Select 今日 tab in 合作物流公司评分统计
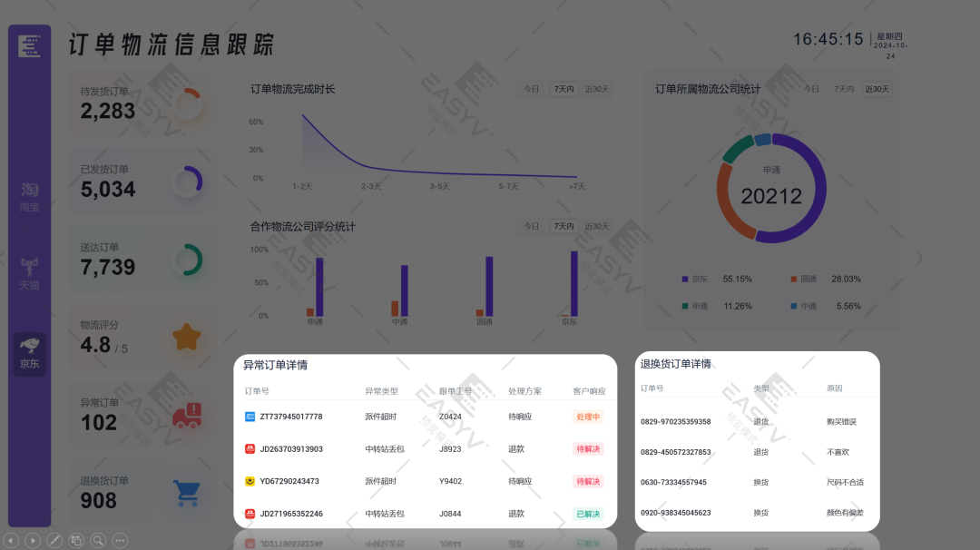 [531, 226]
